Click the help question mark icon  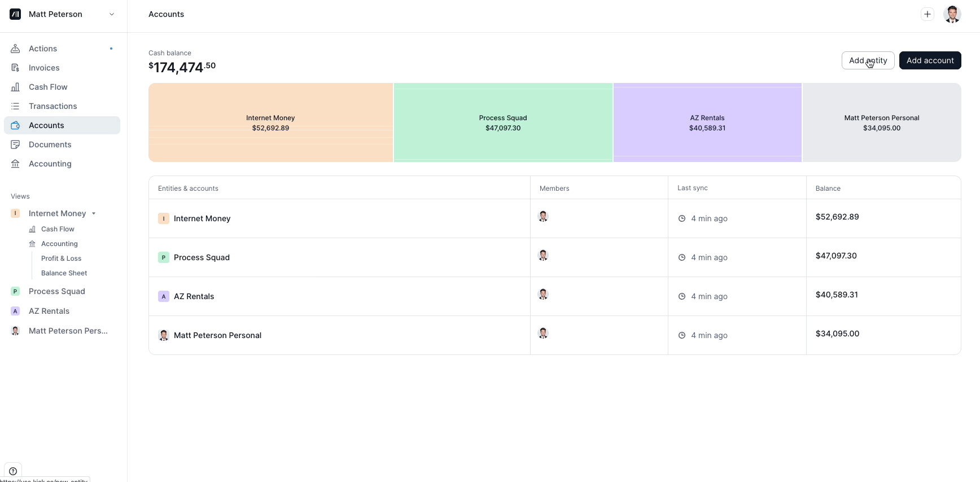(x=13, y=471)
